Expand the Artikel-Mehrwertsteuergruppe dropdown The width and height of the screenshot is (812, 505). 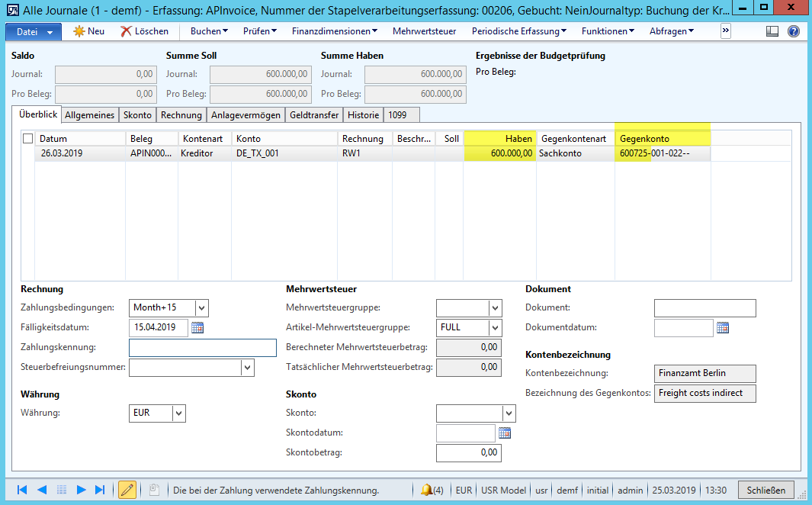[x=496, y=327]
